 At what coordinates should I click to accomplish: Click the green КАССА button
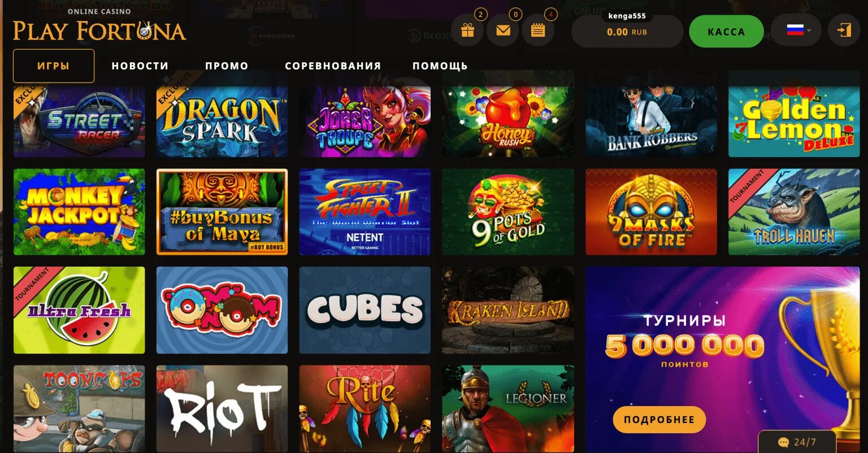(x=726, y=32)
